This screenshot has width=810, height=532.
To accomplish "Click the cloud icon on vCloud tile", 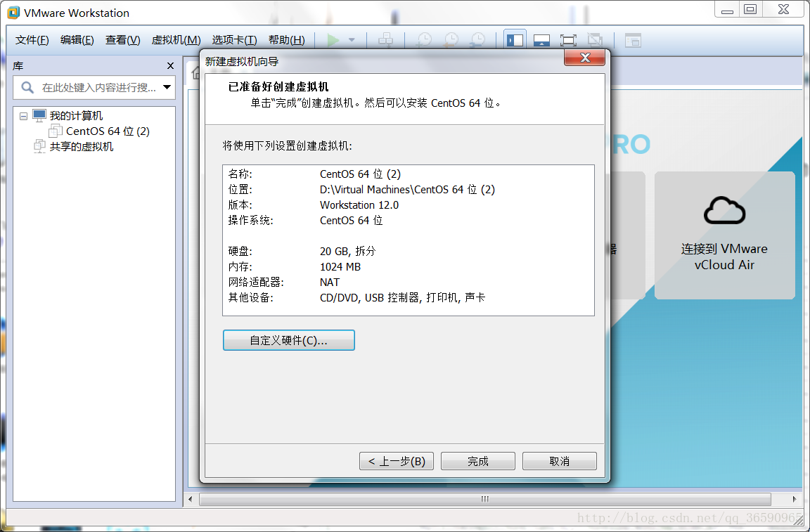I will tap(725, 210).
